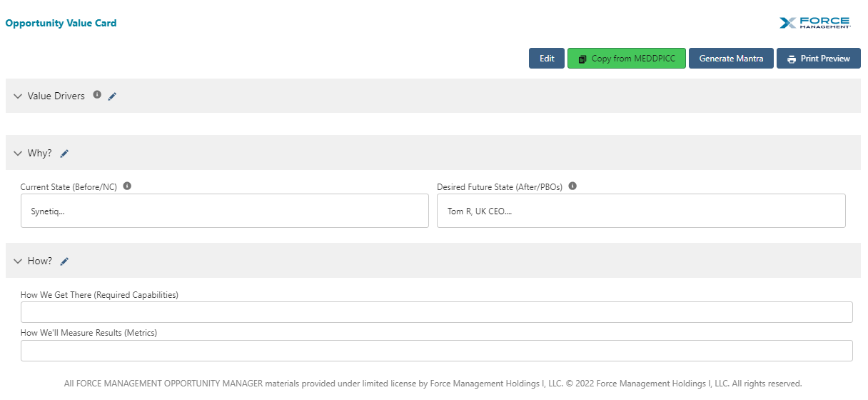Screen dimensions: 868x400
Task: Focus the How We Get There input field
Action: coord(436,312)
